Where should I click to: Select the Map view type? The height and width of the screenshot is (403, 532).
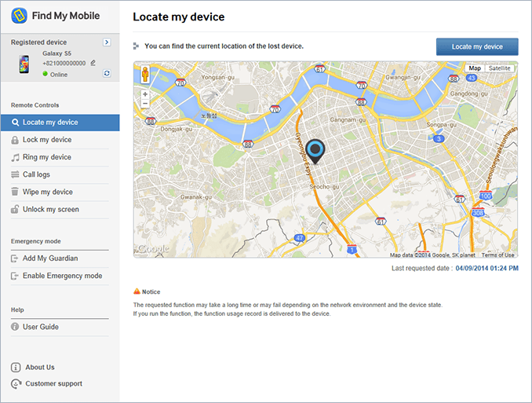coord(474,68)
